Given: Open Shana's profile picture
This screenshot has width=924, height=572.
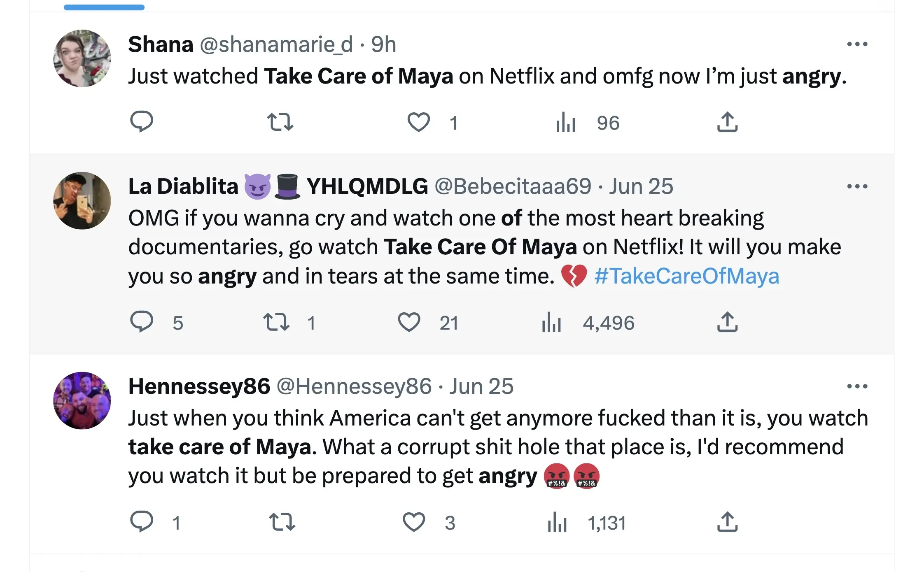Looking at the screenshot, I should click(82, 58).
